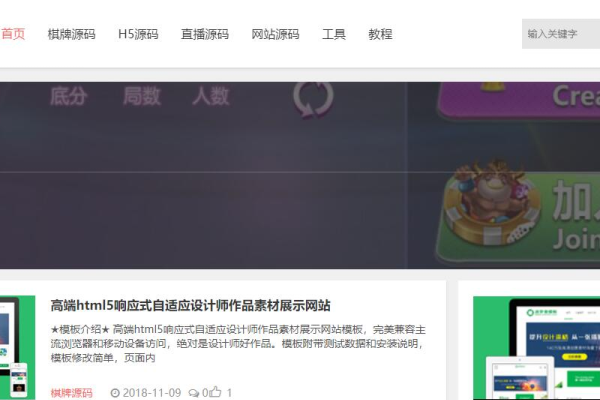600x400 pixels.
Task: Like the post with thumbs-up icon
Action: 215,392
